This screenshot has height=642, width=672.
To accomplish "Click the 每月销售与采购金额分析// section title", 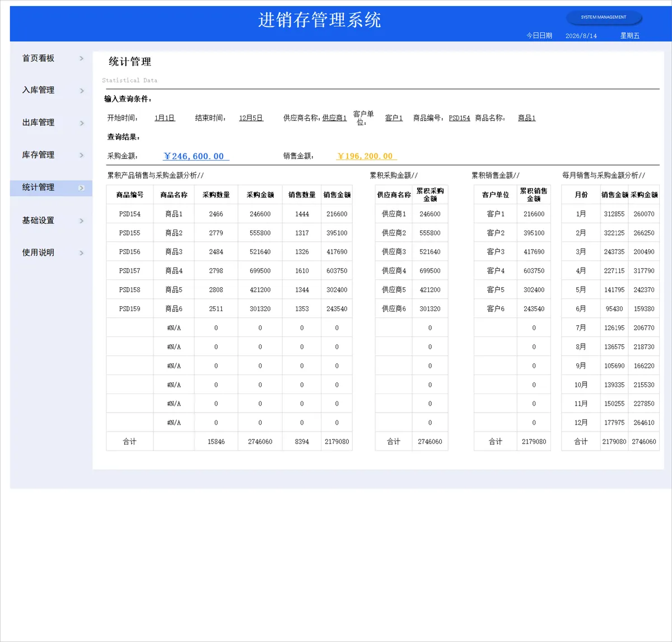I will [604, 175].
